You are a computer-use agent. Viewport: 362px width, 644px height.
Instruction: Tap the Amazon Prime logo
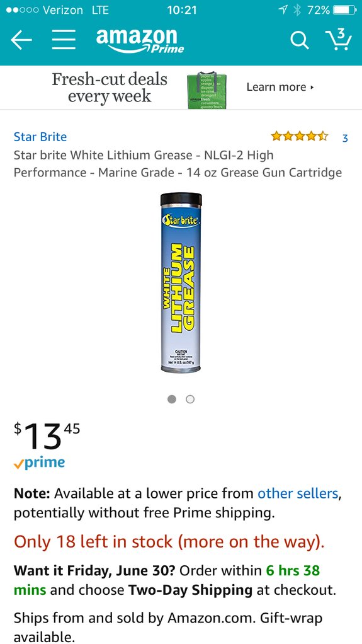click(x=140, y=41)
